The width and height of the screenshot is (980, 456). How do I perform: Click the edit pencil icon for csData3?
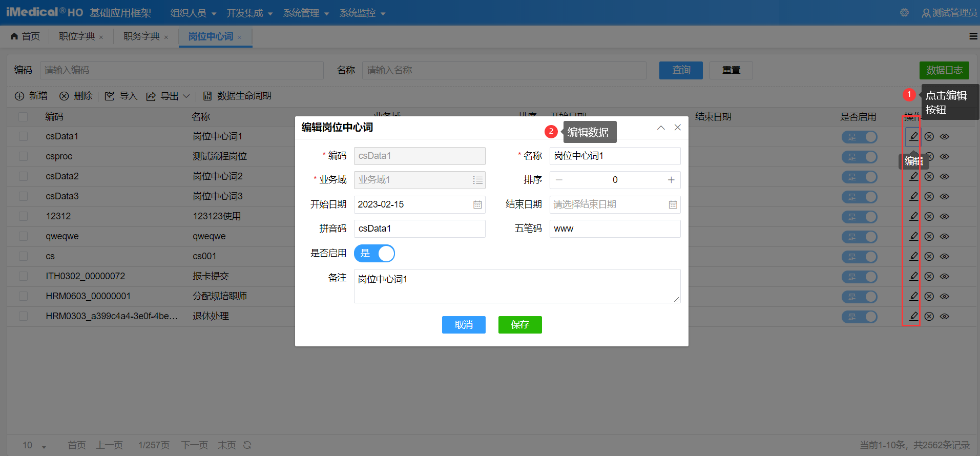[913, 196]
